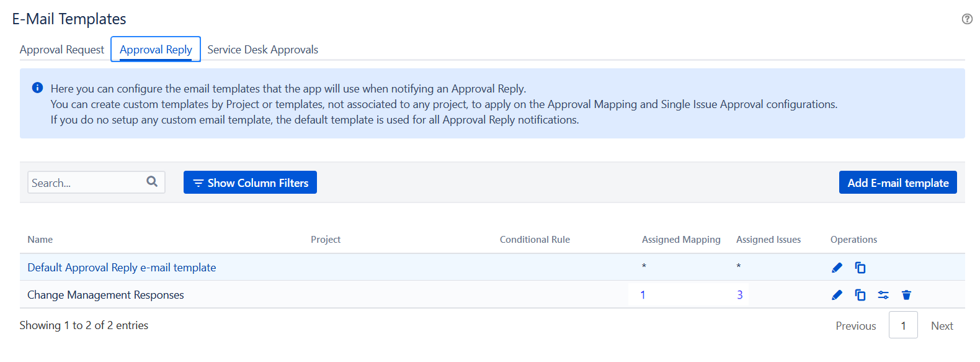Viewport: 980px width, 362px height.
Task: Delete the Change Management Responses template
Action: (906, 295)
